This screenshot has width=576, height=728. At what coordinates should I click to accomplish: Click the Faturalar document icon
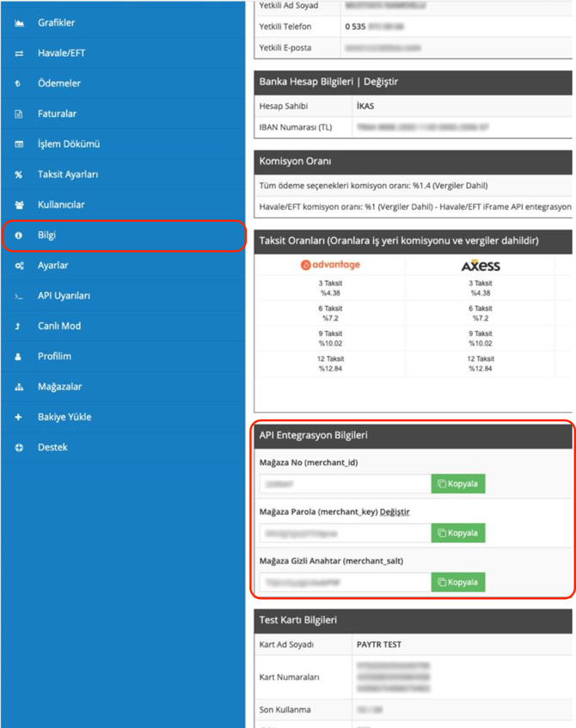coord(19,114)
